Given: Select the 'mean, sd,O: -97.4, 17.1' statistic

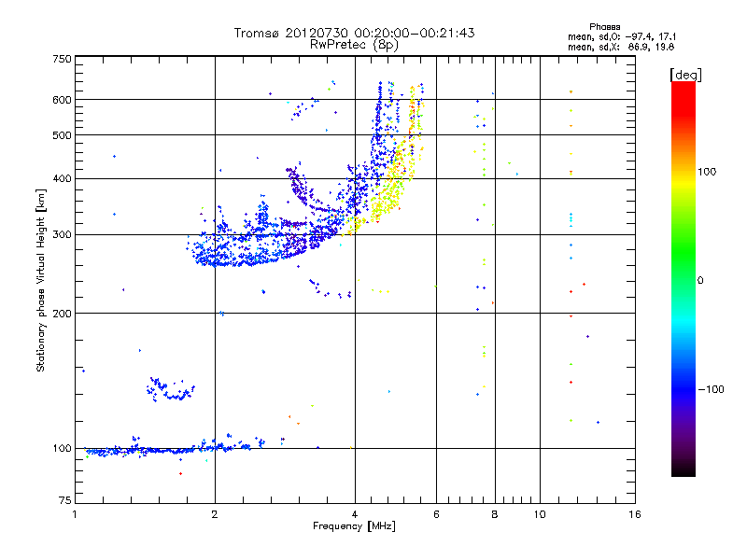Looking at the screenshot, I should [621, 36].
